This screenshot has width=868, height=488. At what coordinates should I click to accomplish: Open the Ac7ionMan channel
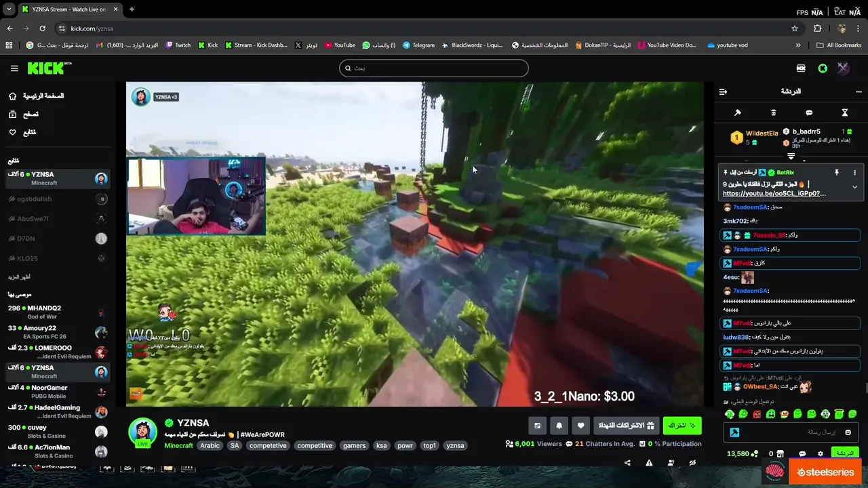coord(57,451)
